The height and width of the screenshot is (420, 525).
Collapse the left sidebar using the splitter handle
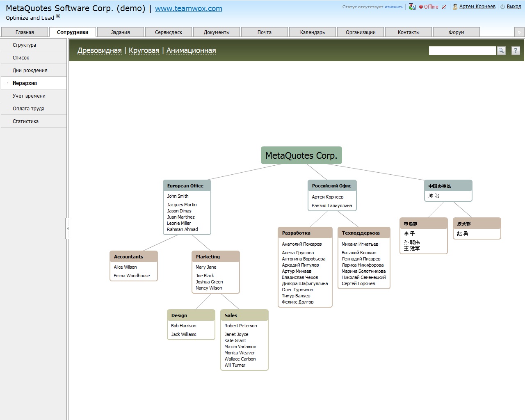[68, 228]
